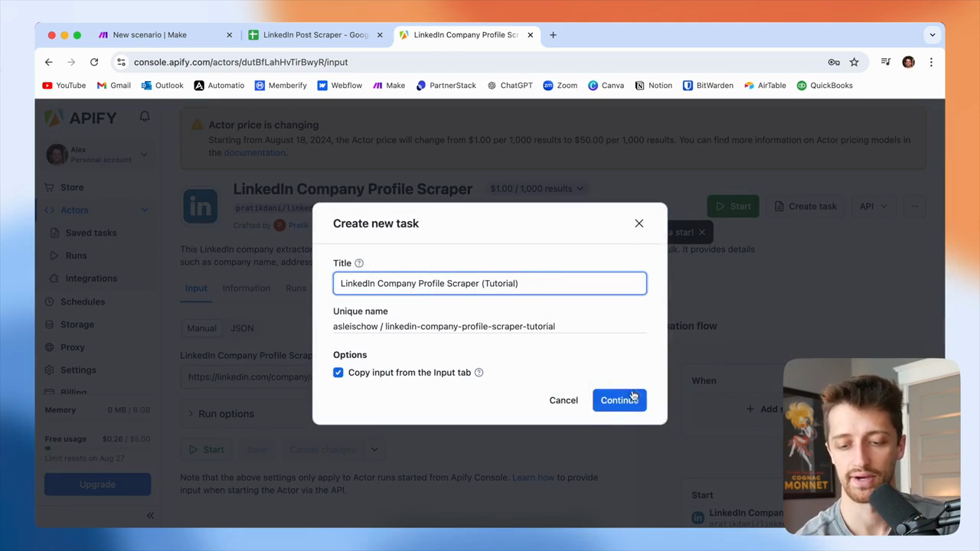Click the Upgrade button
This screenshot has height=551, width=980.
(97, 484)
